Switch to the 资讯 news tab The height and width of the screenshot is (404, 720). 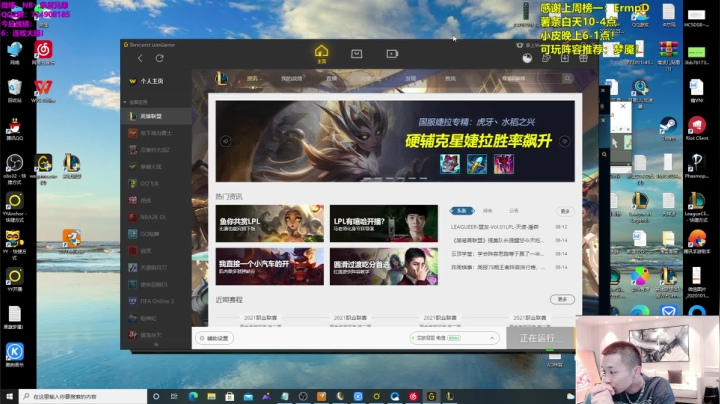point(252,79)
